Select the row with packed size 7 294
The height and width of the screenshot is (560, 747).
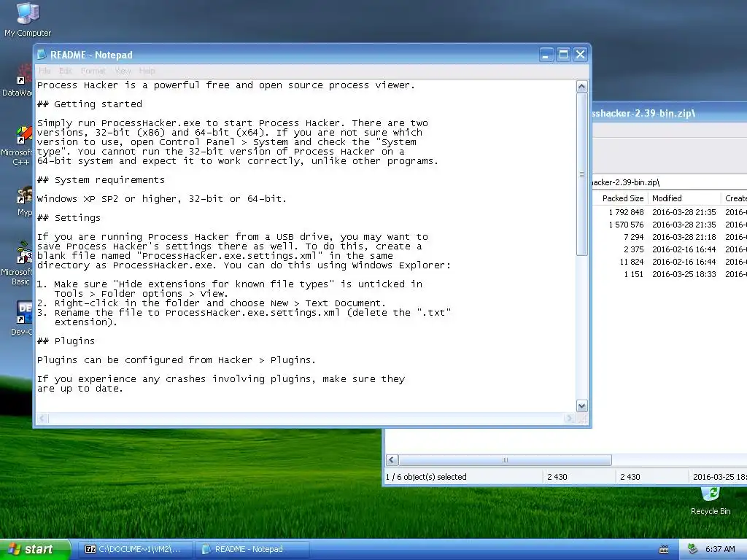[x=670, y=237]
